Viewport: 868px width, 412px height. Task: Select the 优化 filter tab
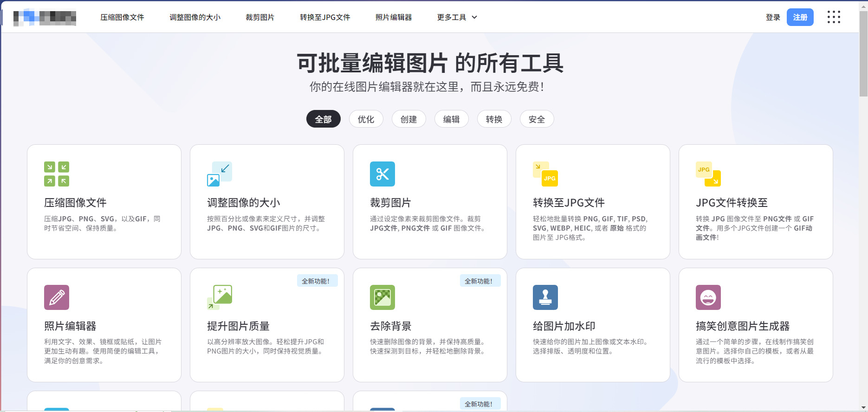[366, 119]
